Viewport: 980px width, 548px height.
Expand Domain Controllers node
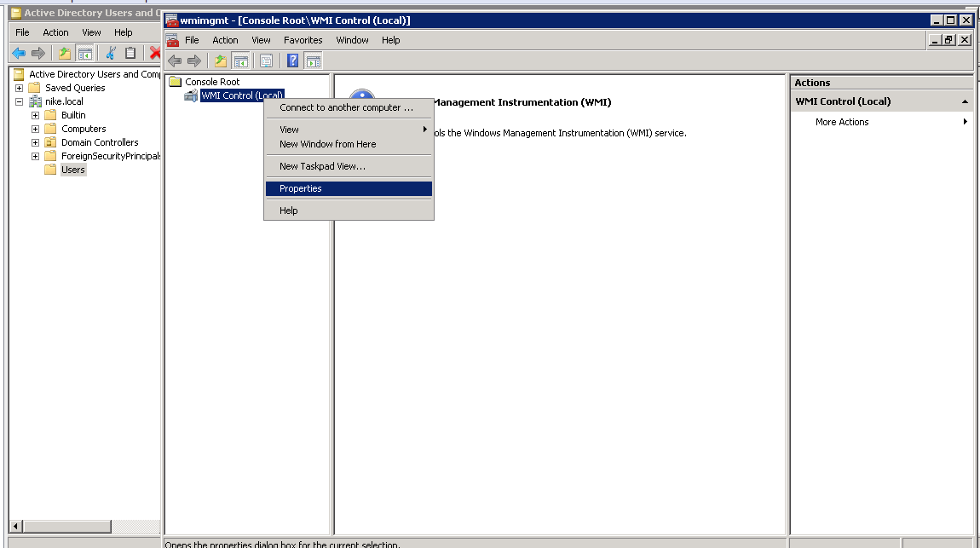click(x=35, y=142)
